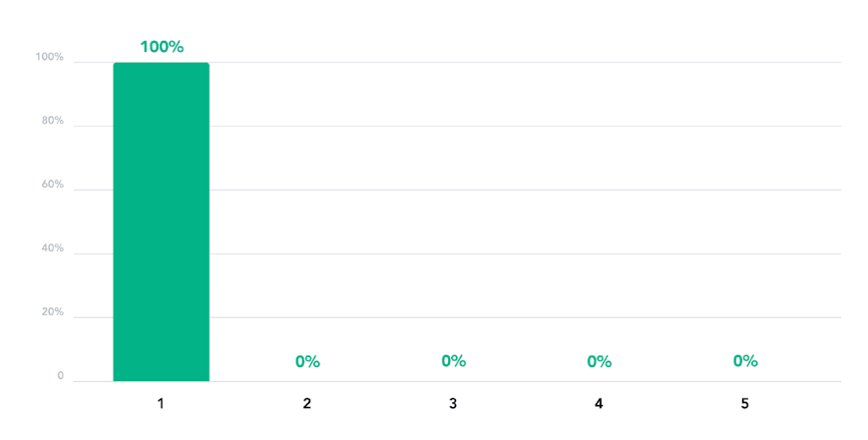This screenshot has height=440, width=868.
Task: Click the 0% label above rating 5
Action: point(745,361)
